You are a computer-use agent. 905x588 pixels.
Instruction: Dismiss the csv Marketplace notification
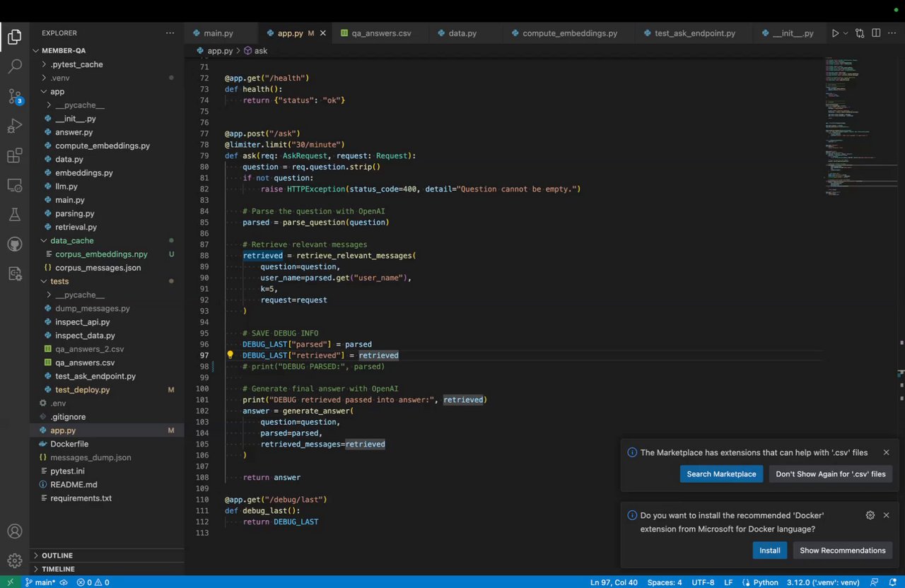886,452
